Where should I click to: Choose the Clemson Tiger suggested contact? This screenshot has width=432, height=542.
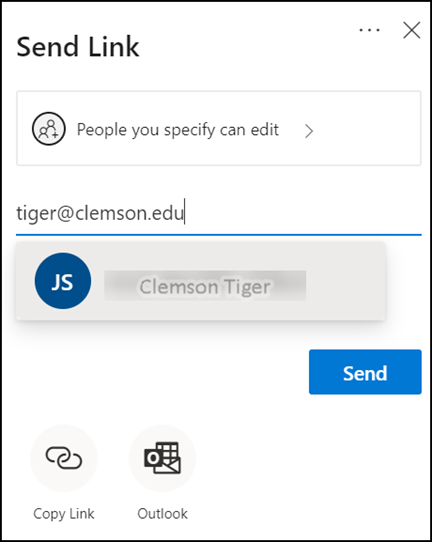click(x=205, y=286)
